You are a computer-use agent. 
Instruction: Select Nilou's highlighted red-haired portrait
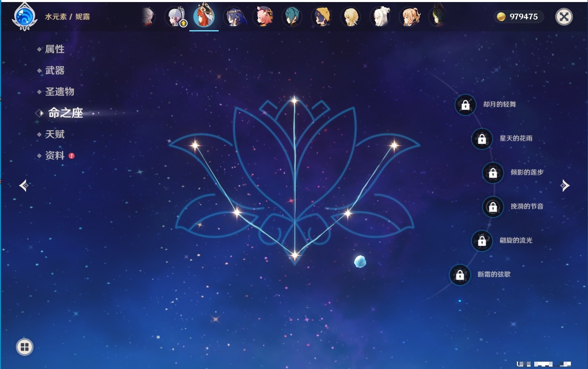[x=204, y=15]
